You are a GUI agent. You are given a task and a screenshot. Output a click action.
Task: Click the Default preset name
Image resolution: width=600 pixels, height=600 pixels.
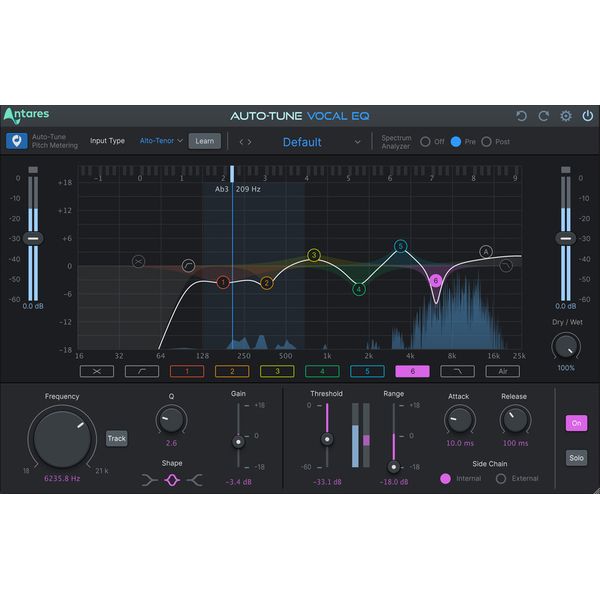click(302, 142)
